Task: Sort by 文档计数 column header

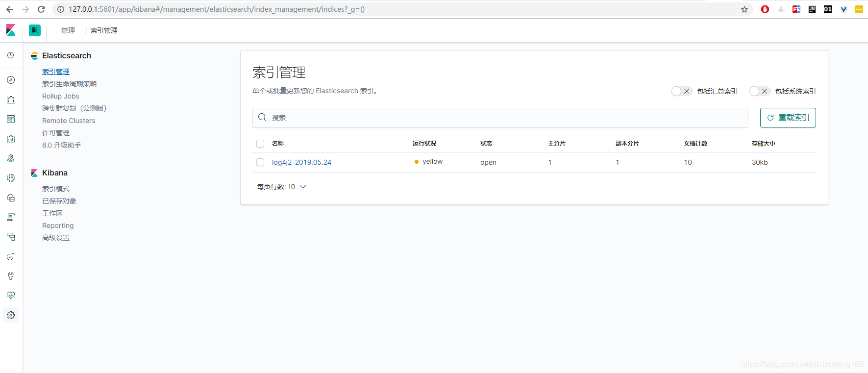Action: (695, 144)
